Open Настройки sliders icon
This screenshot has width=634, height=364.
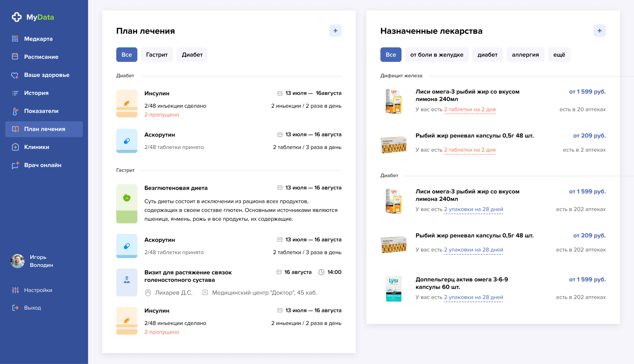16,290
